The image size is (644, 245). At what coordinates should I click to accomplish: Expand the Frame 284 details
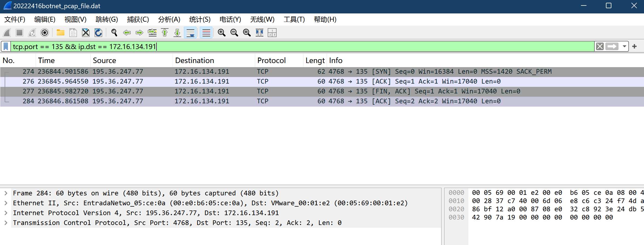tap(6, 193)
